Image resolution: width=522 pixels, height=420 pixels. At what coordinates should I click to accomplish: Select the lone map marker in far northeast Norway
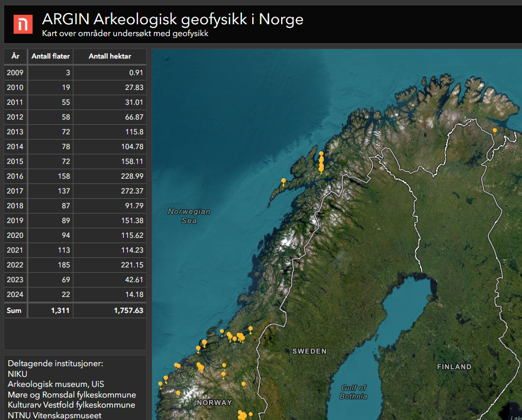[495, 130]
